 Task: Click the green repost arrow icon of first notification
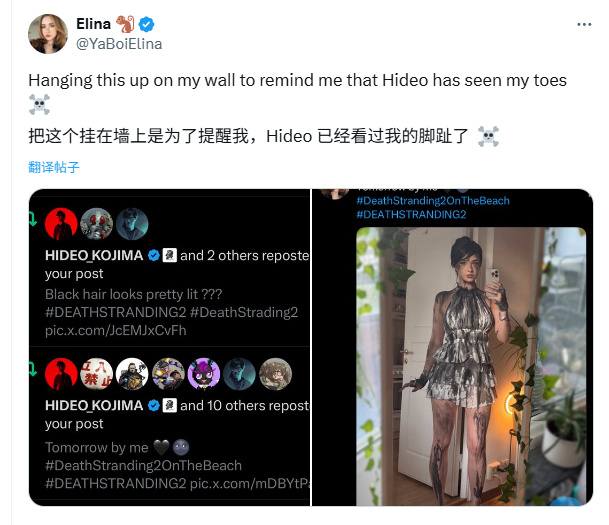point(33,219)
